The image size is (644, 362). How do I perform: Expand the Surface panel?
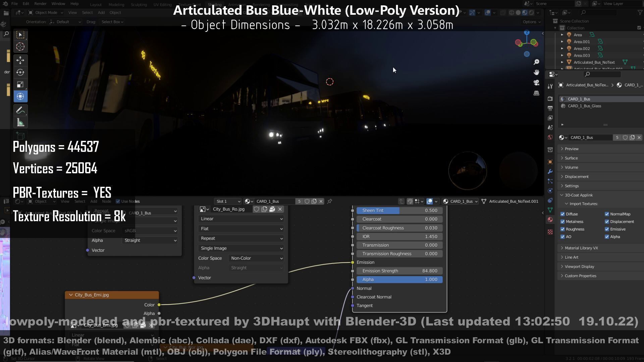click(x=600, y=158)
